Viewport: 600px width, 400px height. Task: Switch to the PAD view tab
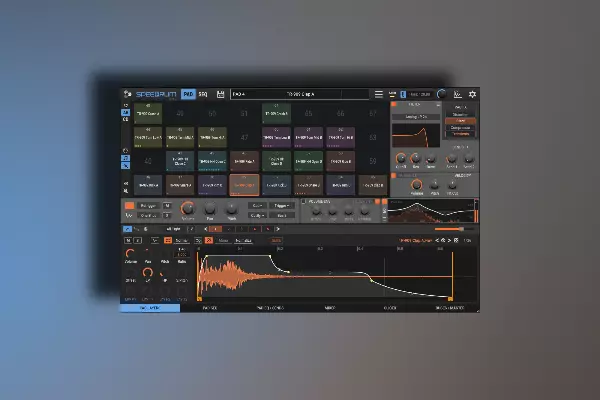click(188, 94)
